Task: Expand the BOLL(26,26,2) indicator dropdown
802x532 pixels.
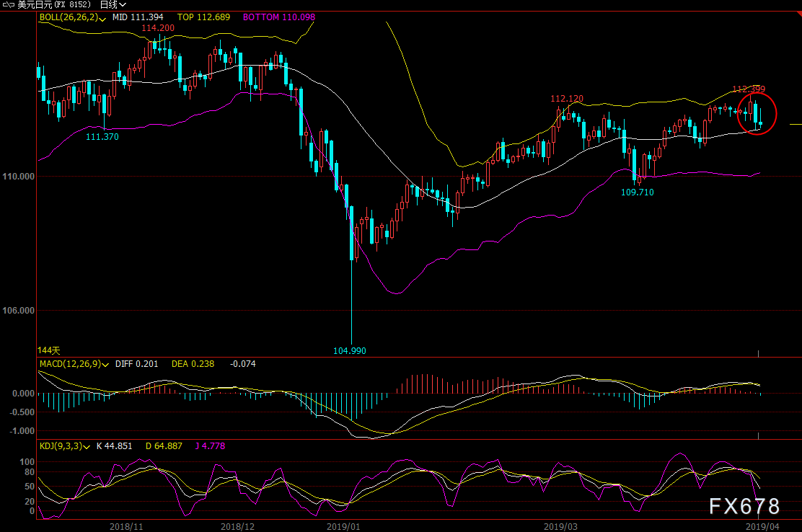Action: click(x=104, y=17)
